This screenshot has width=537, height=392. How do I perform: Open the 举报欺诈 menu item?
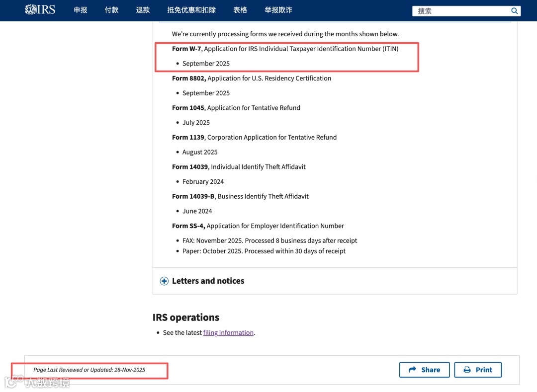click(278, 10)
